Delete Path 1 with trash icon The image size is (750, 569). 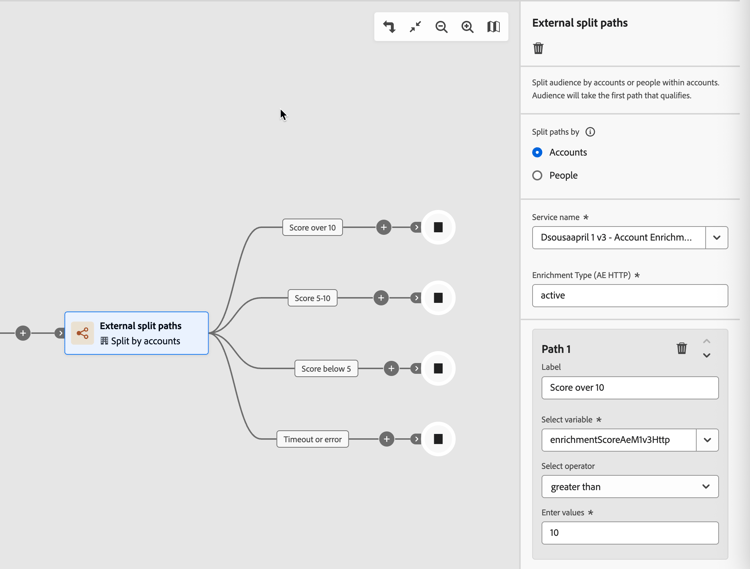click(682, 348)
